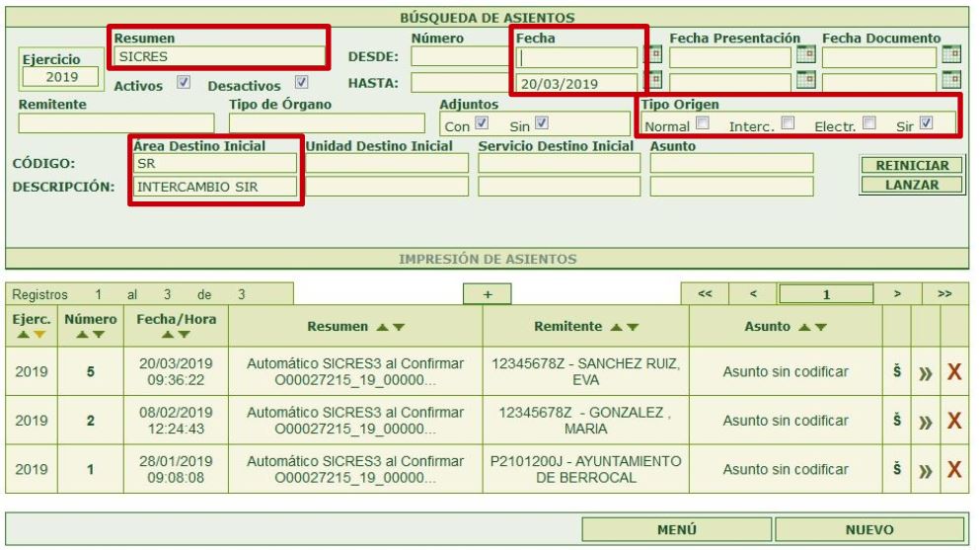Image resolution: width=980 pixels, height=550 pixels.
Task: Uncheck Tipo Origen Sir checkbox
Action: (927, 123)
